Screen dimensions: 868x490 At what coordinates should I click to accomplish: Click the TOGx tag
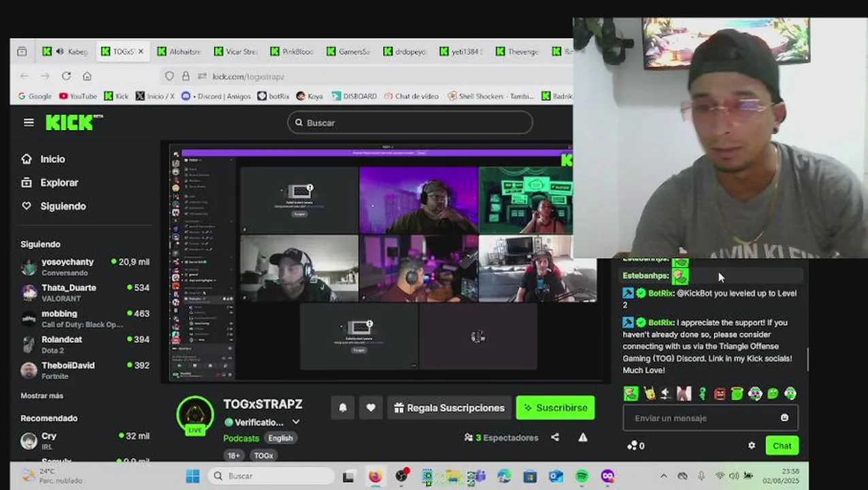(263, 455)
